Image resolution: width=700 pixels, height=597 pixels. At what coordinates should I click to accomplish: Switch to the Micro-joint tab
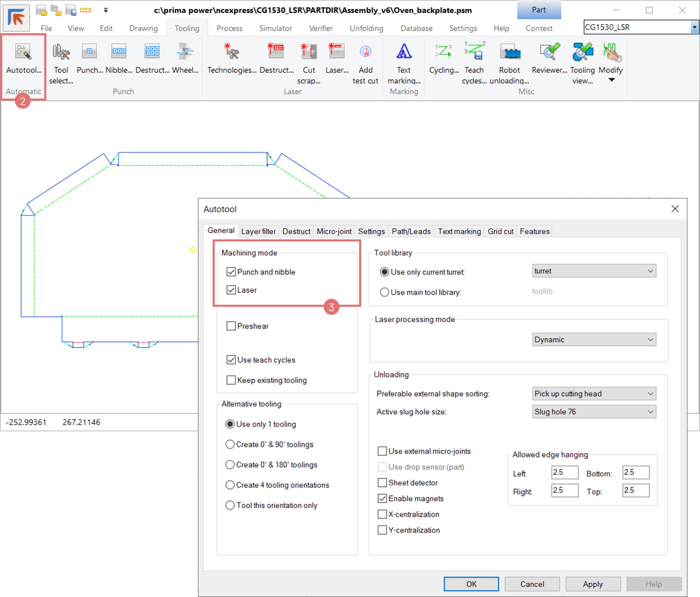pos(334,231)
